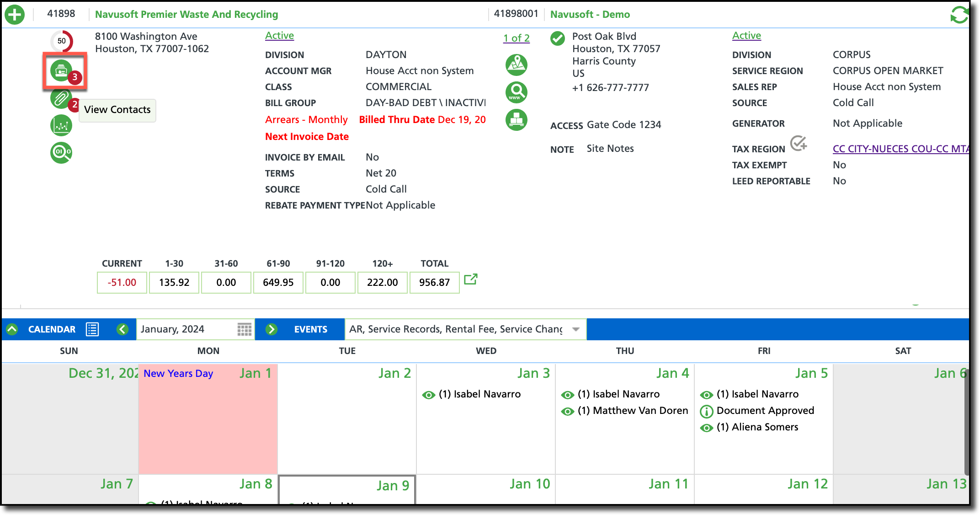Click the site map location icon
This screenshot has width=980, height=515.
point(517,65)
